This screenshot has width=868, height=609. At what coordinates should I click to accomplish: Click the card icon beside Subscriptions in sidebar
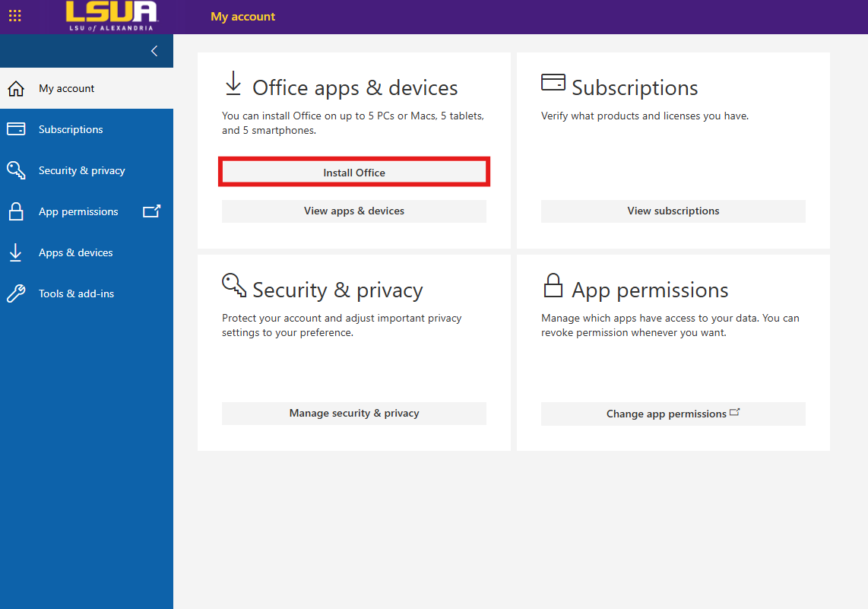coord(16,129)
